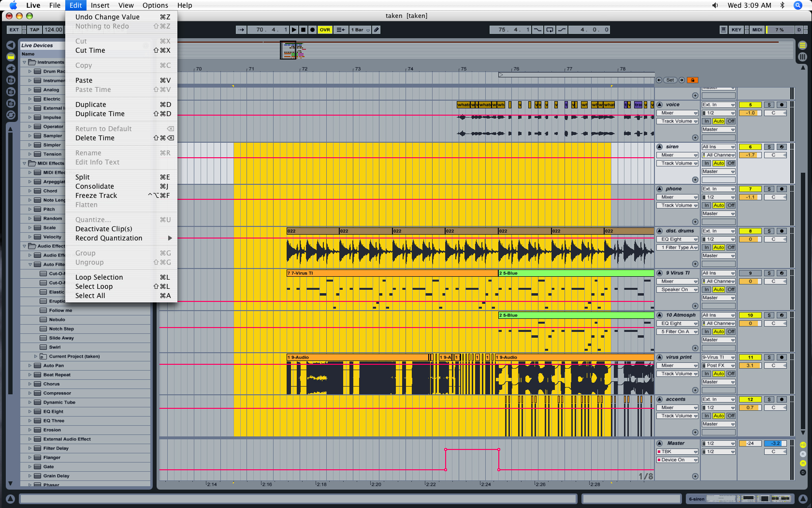Click the global Record button
812x508 pixels.
[x=312, y=30]
